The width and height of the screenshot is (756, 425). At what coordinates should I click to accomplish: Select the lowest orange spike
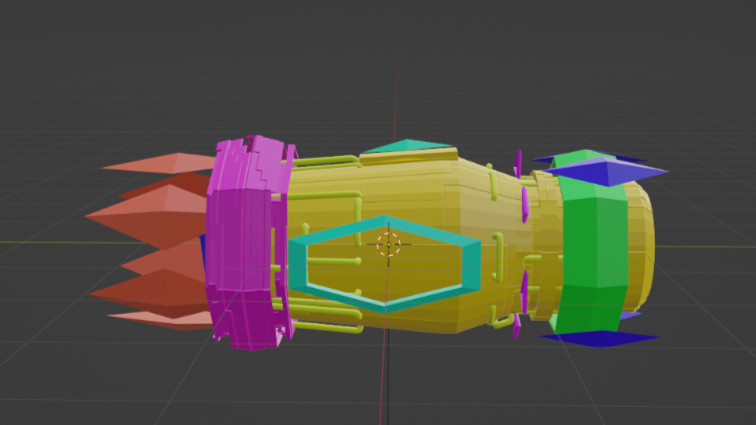[x=160, y=318]
